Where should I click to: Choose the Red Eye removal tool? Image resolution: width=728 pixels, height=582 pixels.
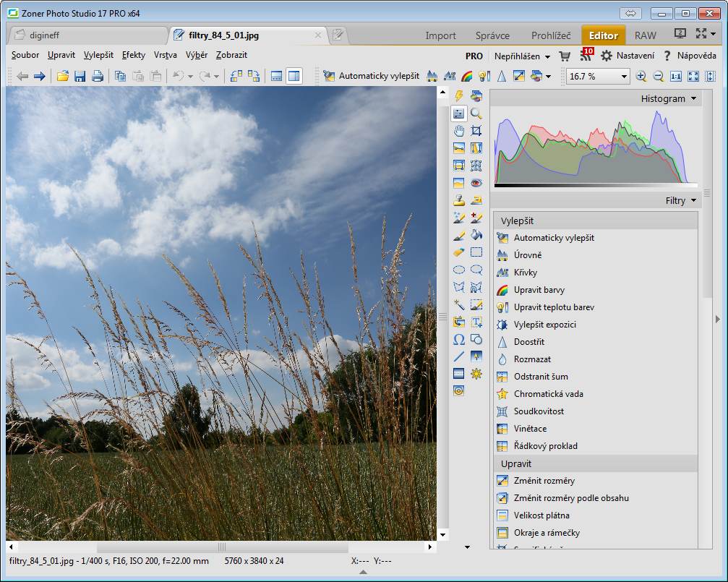(476, 183)
